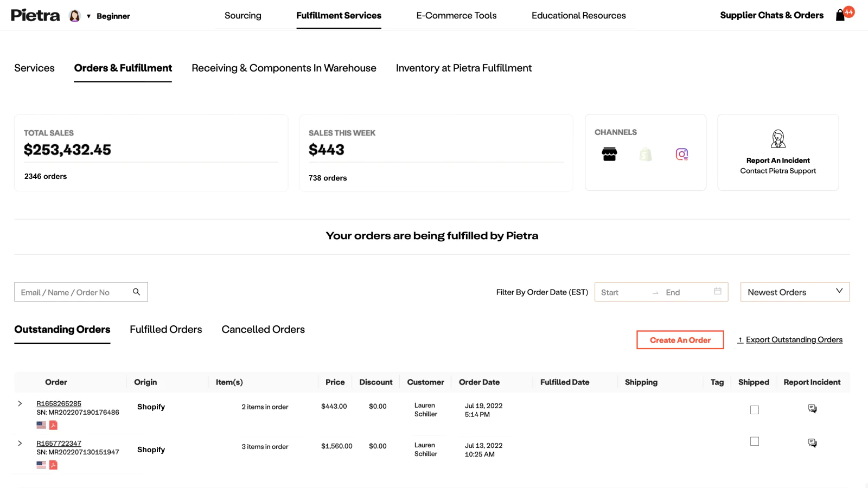Open the Instagram channel icon
The height and width of the screenshot is (488, 868).
pyautogui.click(x=682, y=155)
